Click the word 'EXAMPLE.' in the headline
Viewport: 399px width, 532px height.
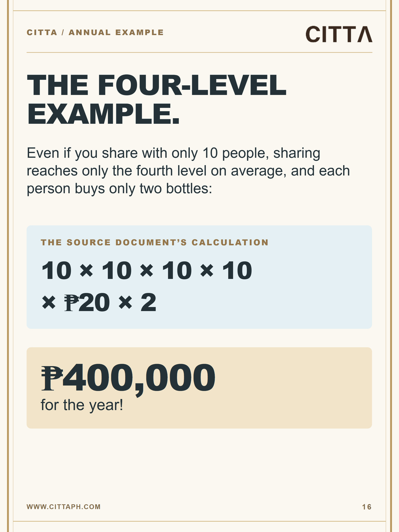click(103, 114)
